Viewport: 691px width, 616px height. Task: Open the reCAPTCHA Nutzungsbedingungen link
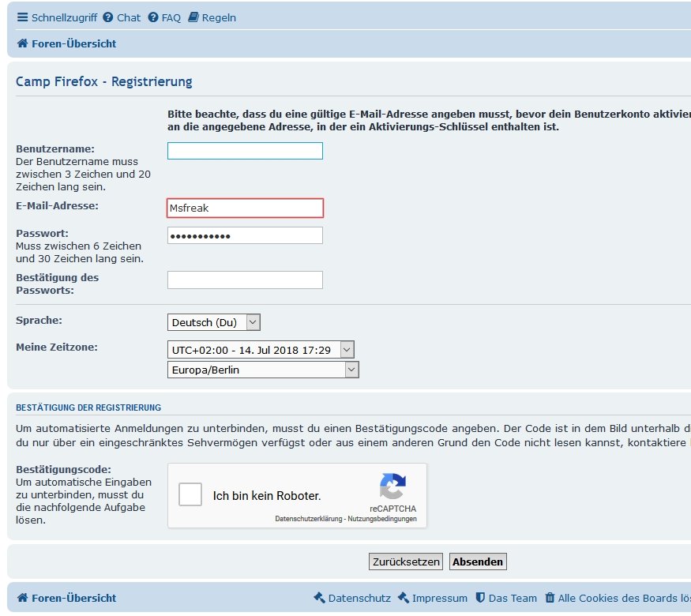point(382,519)
